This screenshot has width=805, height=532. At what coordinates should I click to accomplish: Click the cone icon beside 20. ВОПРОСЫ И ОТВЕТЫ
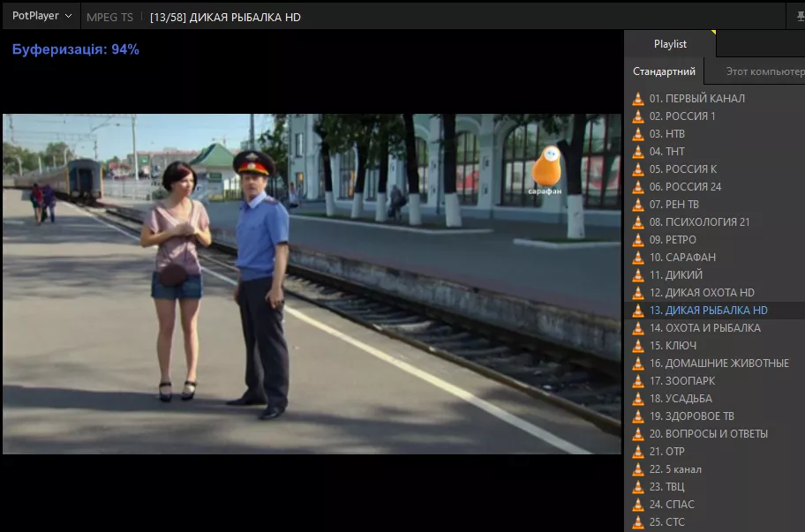tap(638, 434)
